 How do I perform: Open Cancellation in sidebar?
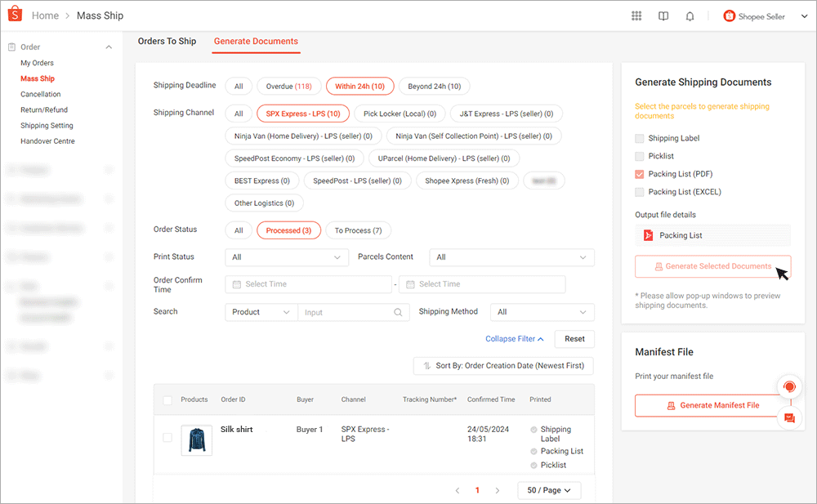coord(41,94)
